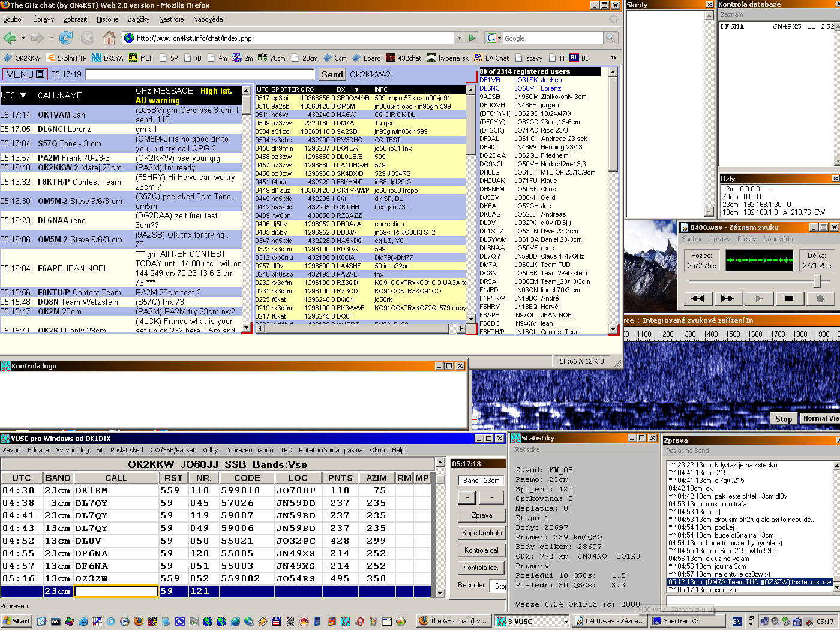840x630 pixels.
Task: Click the record button in the sound recorder
Action: [820, 298]
